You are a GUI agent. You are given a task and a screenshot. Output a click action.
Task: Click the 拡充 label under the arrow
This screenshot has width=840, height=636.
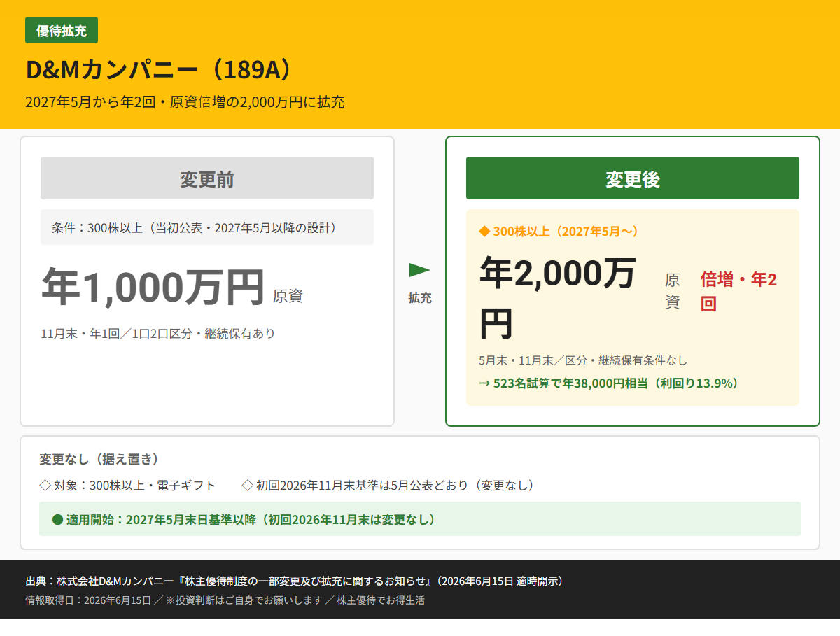tap(420, 298)
